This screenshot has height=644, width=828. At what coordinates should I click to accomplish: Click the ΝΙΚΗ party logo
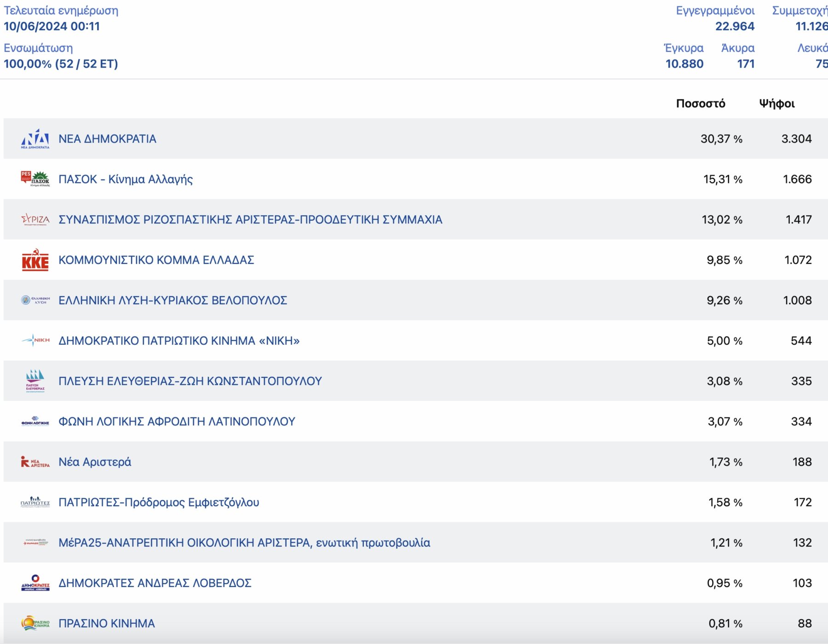click(35, 341)
